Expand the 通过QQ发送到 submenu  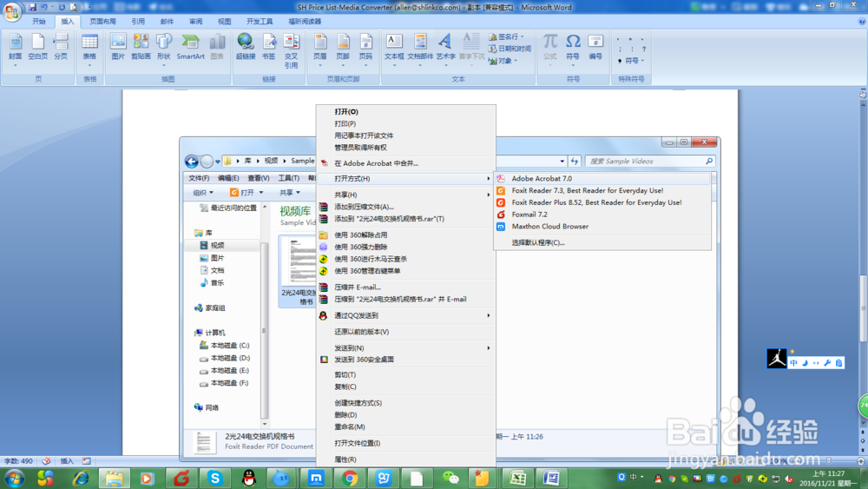(405, 315)
